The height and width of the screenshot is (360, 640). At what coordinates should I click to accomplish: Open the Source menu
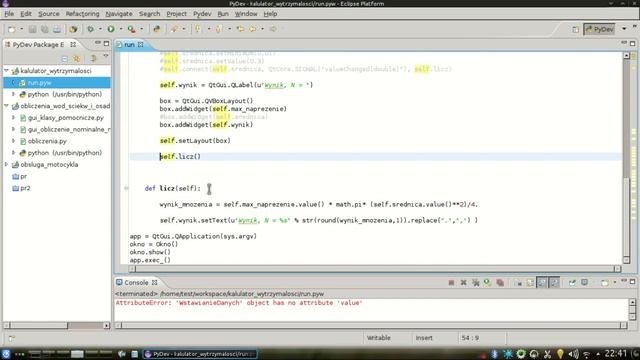tap(49, 14)
